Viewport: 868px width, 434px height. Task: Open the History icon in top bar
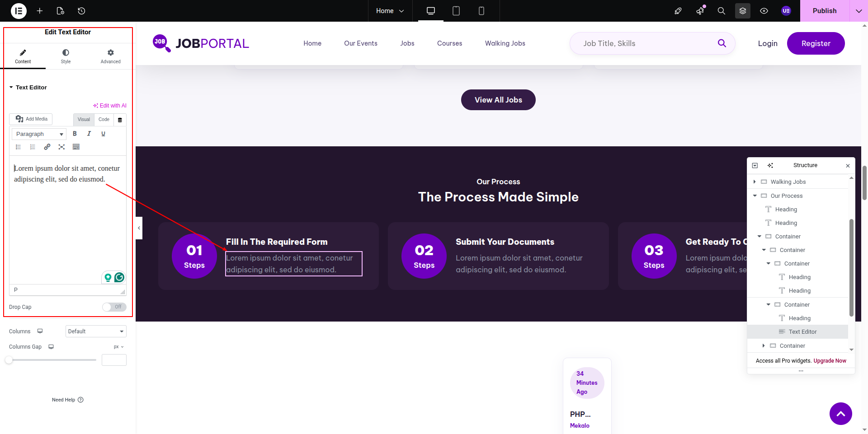click(x=81, y=11)
